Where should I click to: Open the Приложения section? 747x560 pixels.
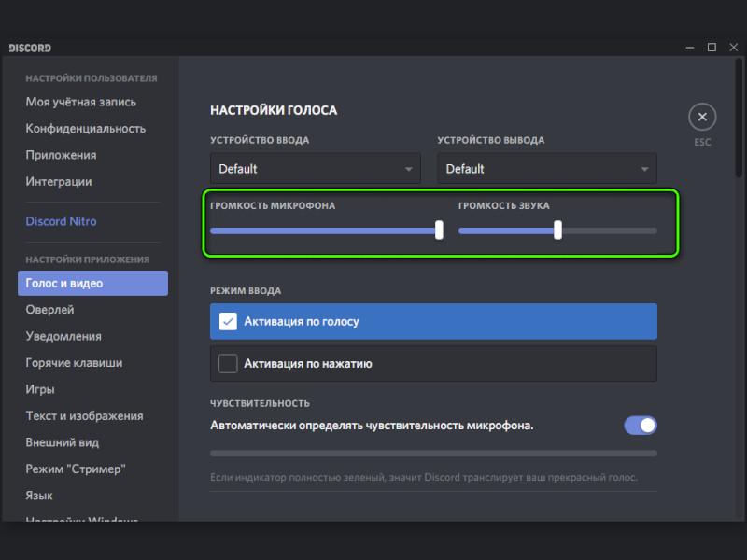point(61,155)
